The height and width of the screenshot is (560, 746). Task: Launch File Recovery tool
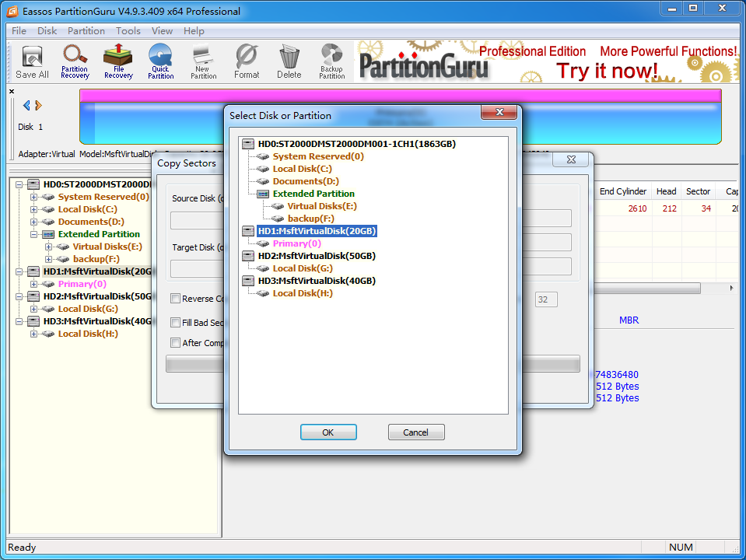[118, 62]
